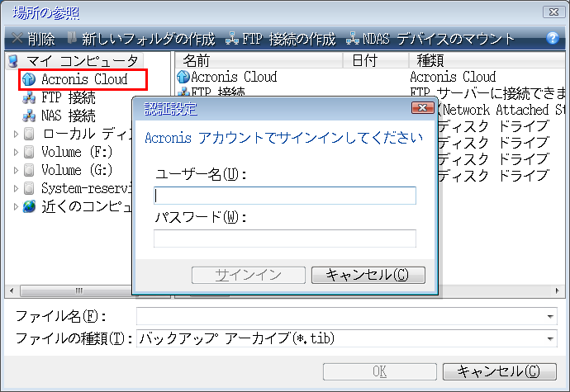Viewport: 570px width, 392px height.
Task: Expand the Volume (F:) tree node
Action: [16, 152]
